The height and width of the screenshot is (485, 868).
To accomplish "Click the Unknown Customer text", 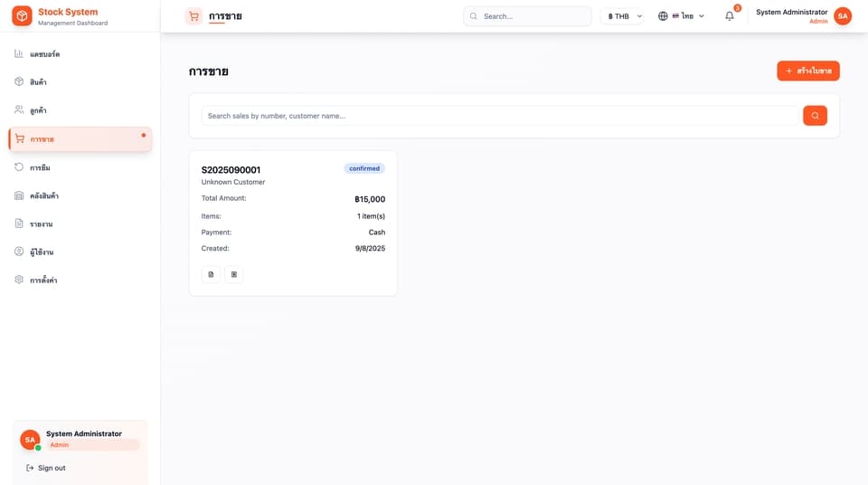I will tap(233, 182).
